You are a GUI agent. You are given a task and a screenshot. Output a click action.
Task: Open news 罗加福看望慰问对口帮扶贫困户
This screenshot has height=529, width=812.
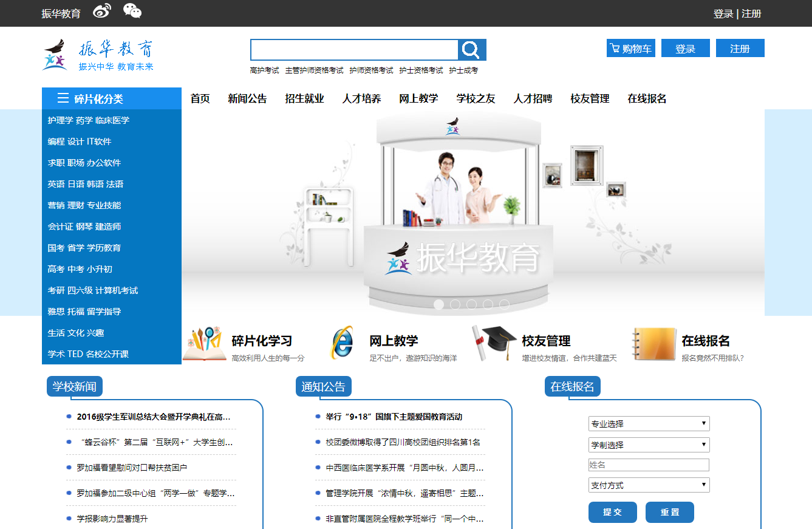(132, 468)
